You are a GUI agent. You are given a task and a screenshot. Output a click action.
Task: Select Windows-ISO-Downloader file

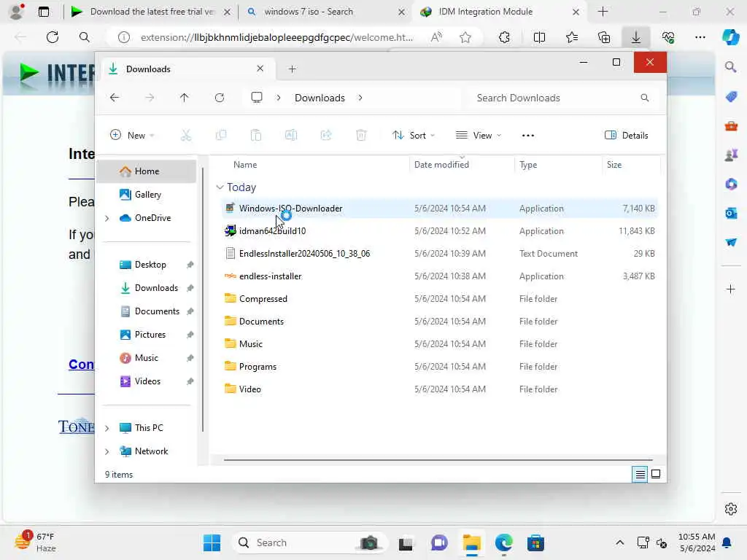click(440, 209)
